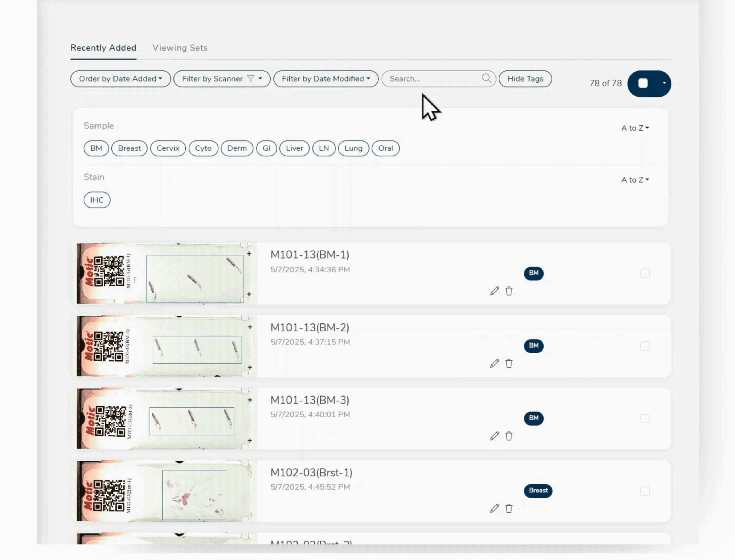Click the date 5/7/2025, 4:34:36 PM

pos(310,270)
